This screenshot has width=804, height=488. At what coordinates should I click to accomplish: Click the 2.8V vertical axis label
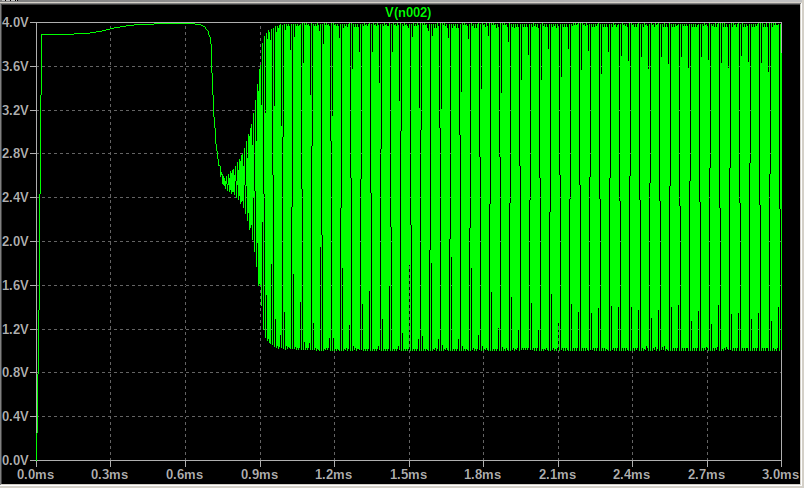[x=16, y=154]
